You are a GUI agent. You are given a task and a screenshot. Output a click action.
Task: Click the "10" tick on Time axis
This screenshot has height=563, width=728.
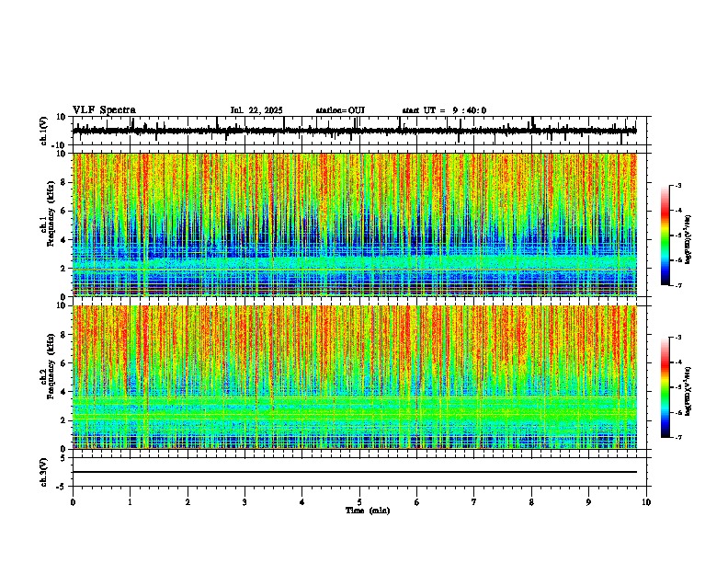646,502
